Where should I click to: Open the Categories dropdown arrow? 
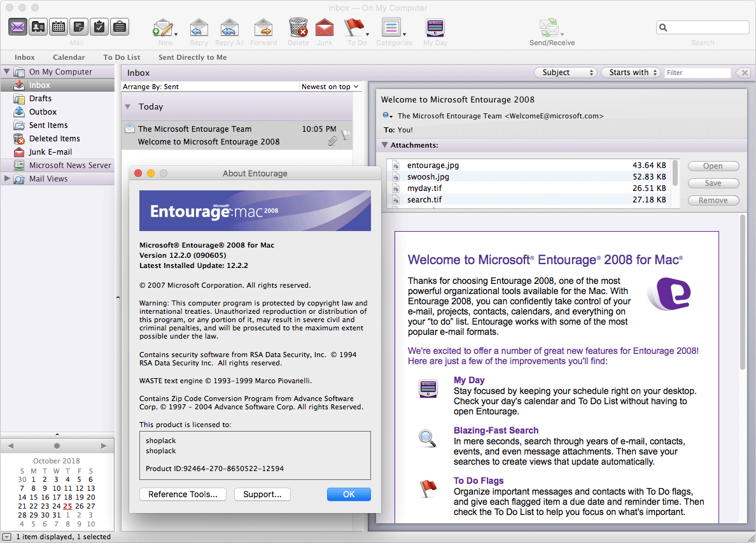pyautogui.click(x=404, y=34)
